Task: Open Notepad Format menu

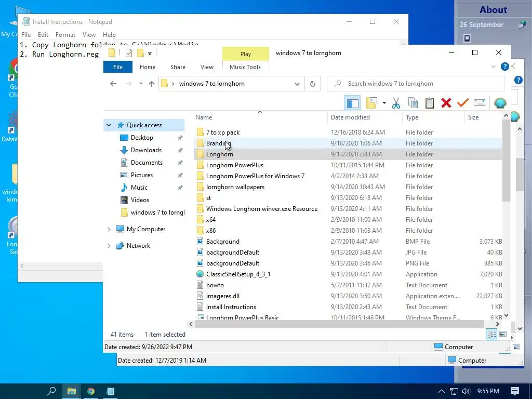Action: [65, 35]
